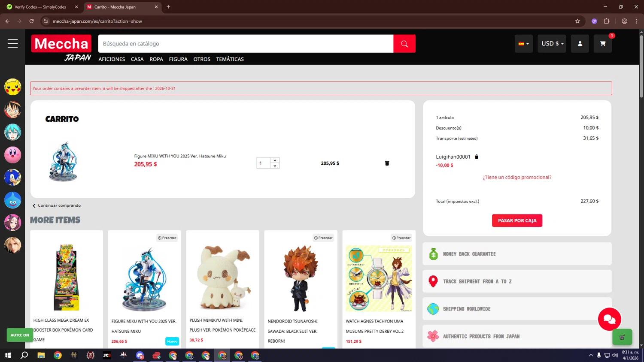Select the Kirby sidebar icon
The image size is (644, 362).
(x=12, y=155)
